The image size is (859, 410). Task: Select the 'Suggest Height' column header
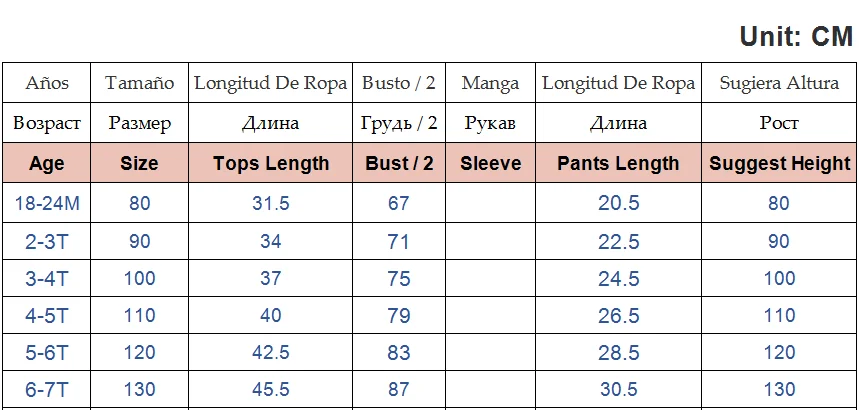(780, 164)
